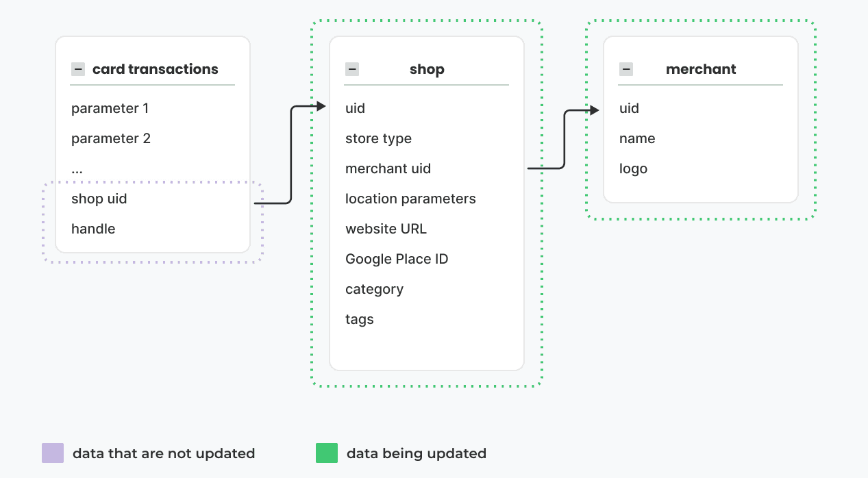
Task: Click the location parameters field
Action: [410, 199]
